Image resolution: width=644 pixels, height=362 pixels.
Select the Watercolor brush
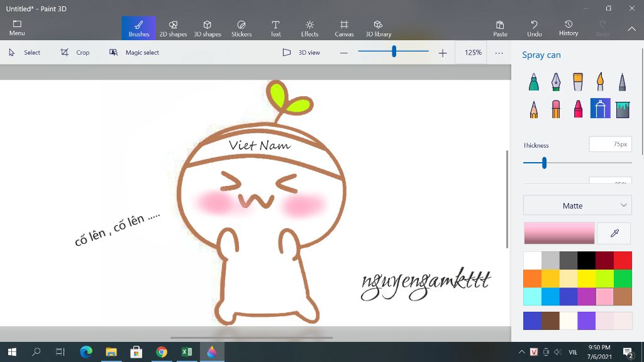coord(600,82)
